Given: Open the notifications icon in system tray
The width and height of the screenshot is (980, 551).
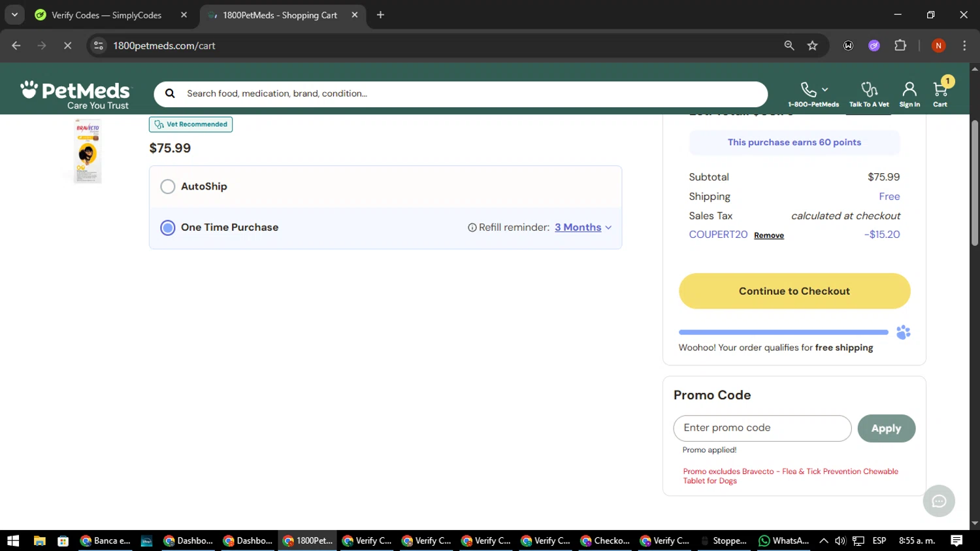Looking at the screenshot, I should pos(956,541).
